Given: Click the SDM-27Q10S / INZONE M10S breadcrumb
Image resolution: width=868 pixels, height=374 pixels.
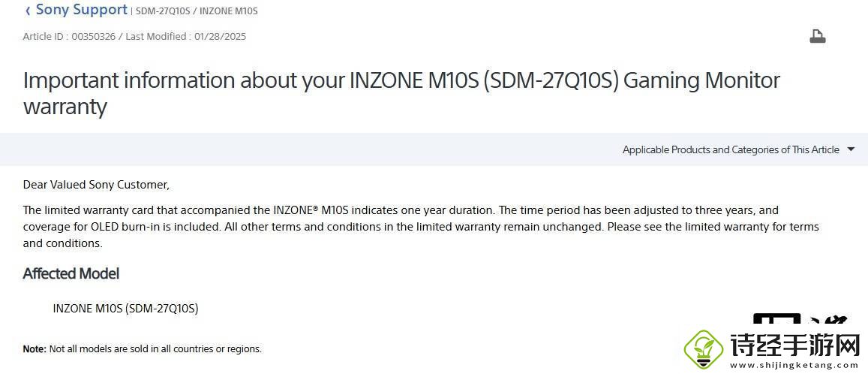Looking at the screenshot, I should [x=197, y=11].
